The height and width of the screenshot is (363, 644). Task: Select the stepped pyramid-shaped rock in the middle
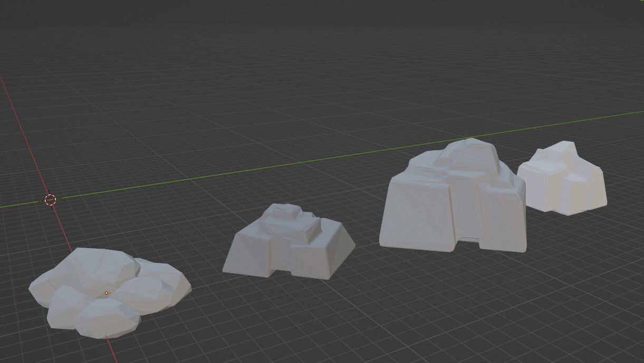[289, 241]
